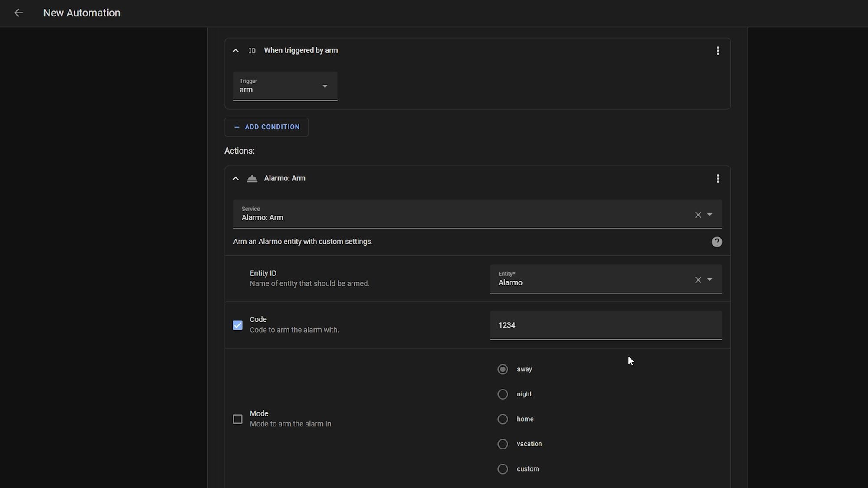Screen dimensions: 868x488
Task: Clear the Service field selection
Action: pos(698,215)
